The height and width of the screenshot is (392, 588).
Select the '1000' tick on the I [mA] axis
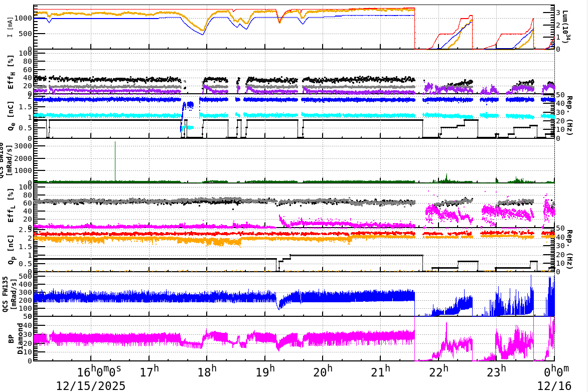[23, 18]
